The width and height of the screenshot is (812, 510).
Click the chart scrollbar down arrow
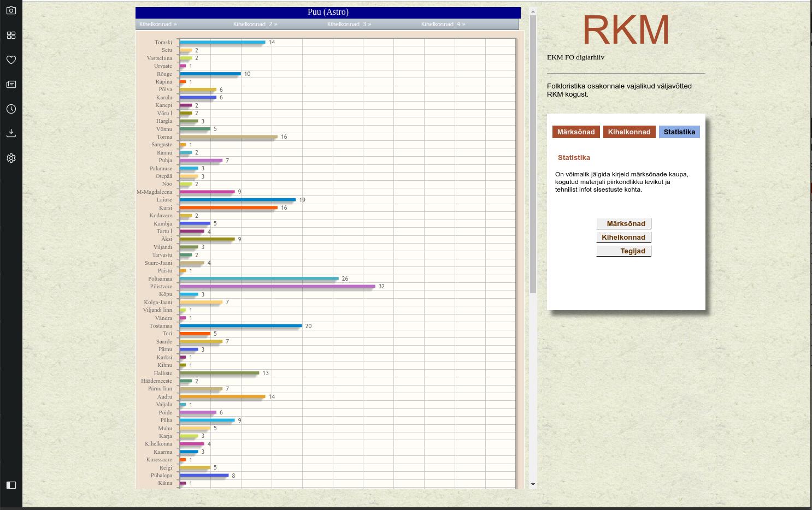(x=533, y=484)
